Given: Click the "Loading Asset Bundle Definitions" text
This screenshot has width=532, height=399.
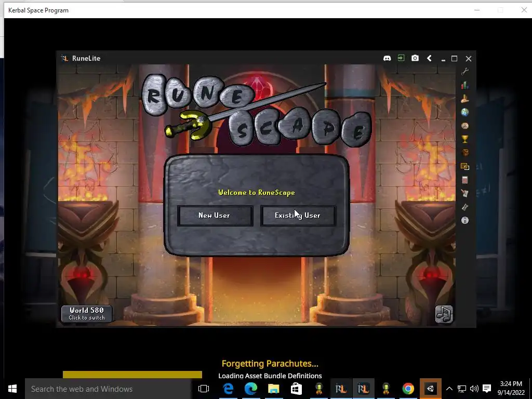Looking at the screenshot, I should 270,376.
